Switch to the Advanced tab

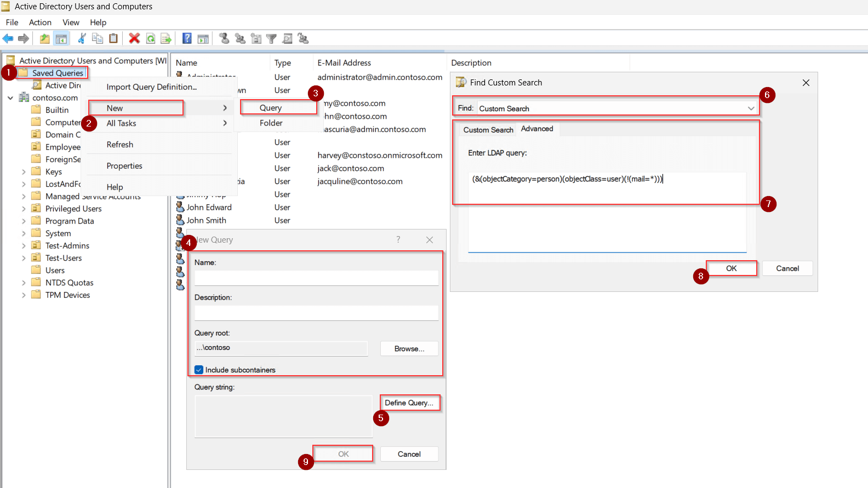(537, 129)
